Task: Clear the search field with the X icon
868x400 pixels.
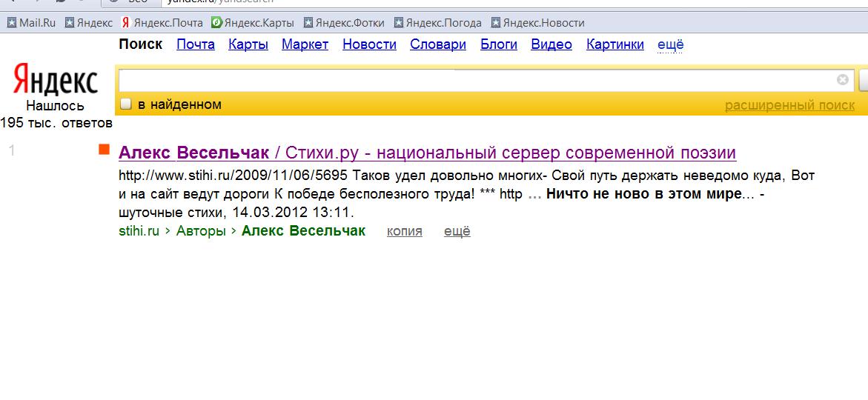Action: point(842,80)
